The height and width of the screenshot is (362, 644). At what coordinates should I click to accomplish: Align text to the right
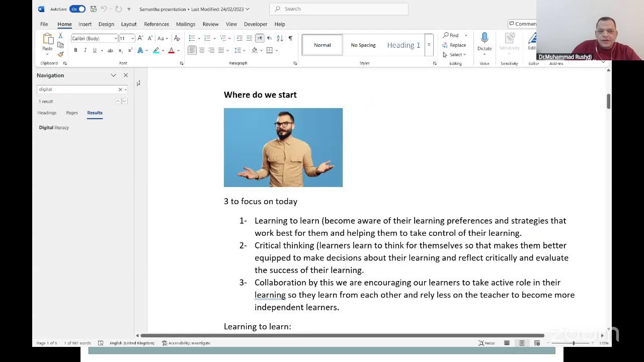point(211,50)
